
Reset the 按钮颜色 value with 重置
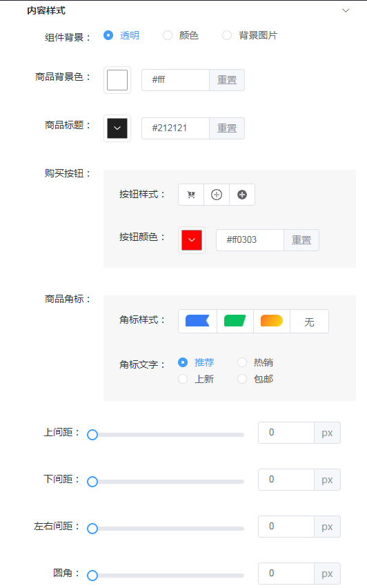301,240
